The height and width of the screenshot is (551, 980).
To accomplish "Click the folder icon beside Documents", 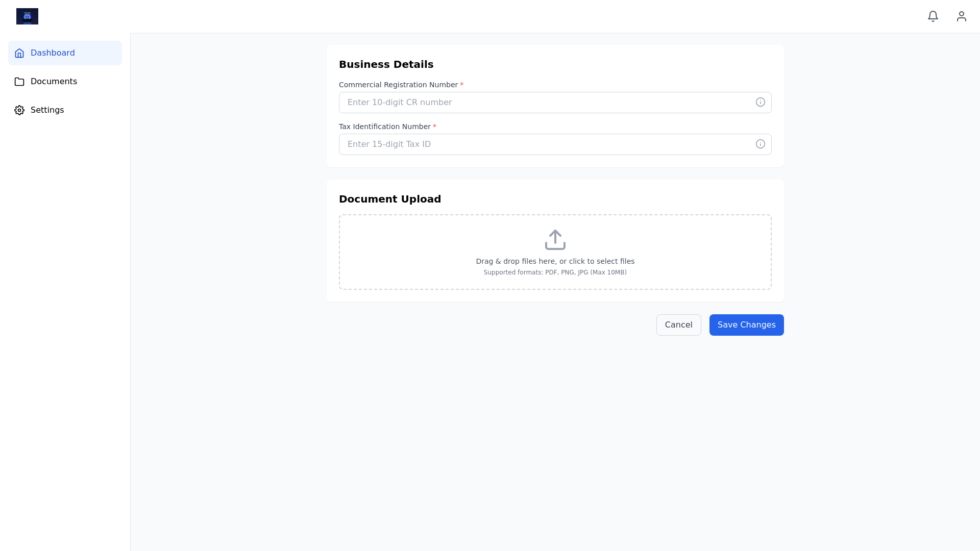I will click(x=19, y=81).
